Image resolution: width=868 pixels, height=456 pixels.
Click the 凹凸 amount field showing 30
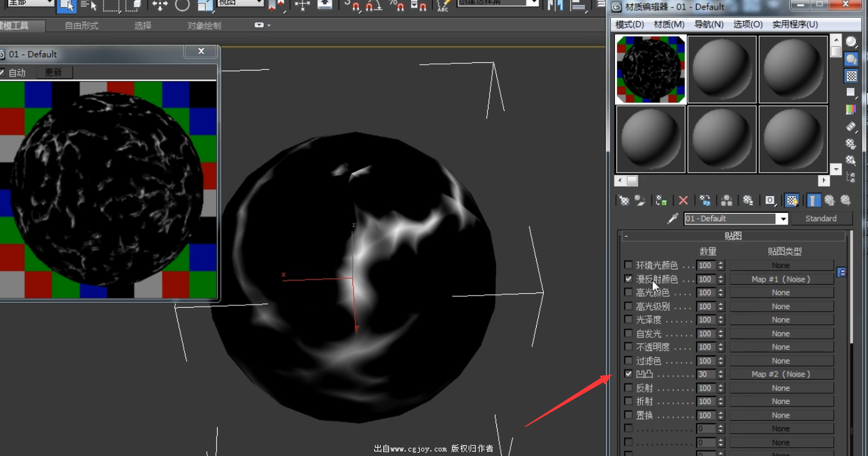click(706, 374)
